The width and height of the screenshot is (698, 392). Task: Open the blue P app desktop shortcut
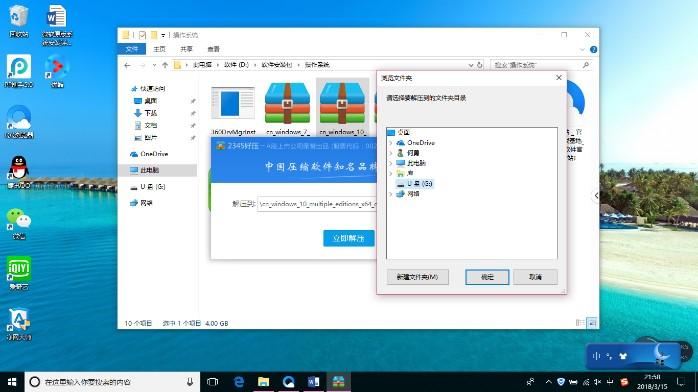[x=19, y=70]
